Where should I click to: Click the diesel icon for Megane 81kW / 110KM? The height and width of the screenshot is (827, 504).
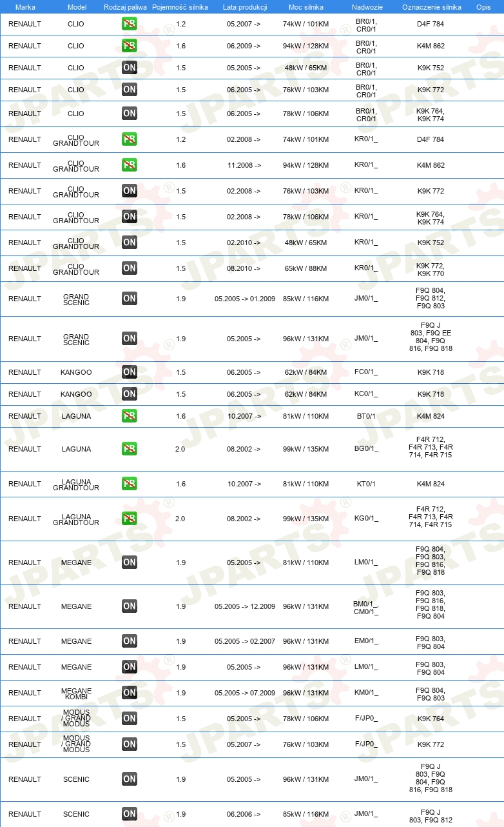[x=129, y=563]
